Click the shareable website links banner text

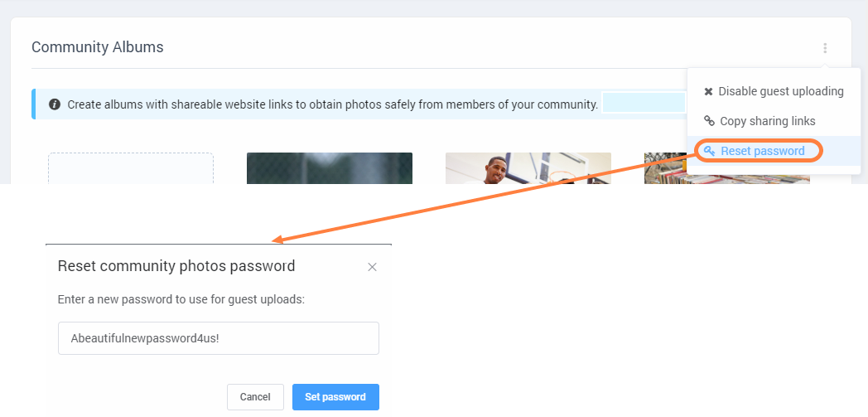pos(333,104)
